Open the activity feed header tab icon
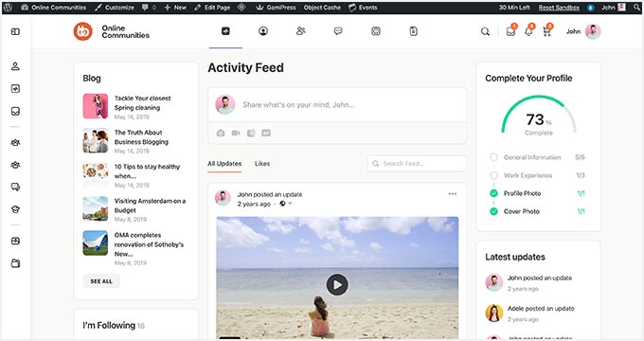644x341 pixels. coord(225,31)
